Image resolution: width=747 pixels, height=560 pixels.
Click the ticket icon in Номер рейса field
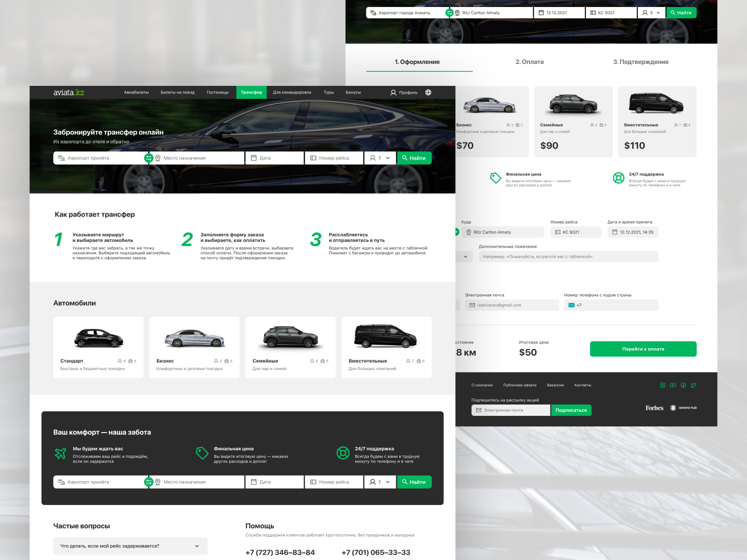coord(312,158)
